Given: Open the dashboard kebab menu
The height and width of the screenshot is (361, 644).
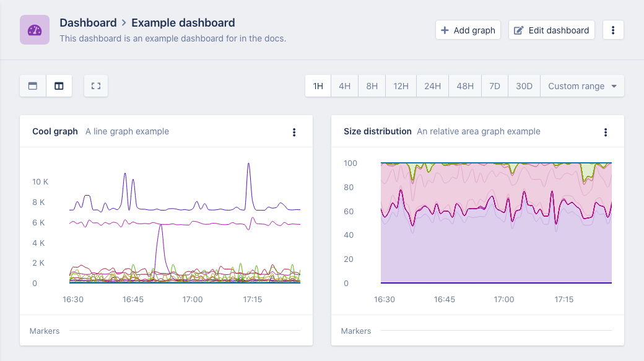Looking at the screenshot, I should 613,30.
